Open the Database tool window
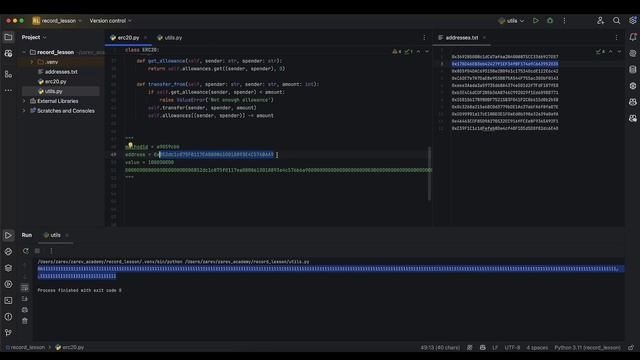This screenshot has height=360, width=640. pos(633,70)
